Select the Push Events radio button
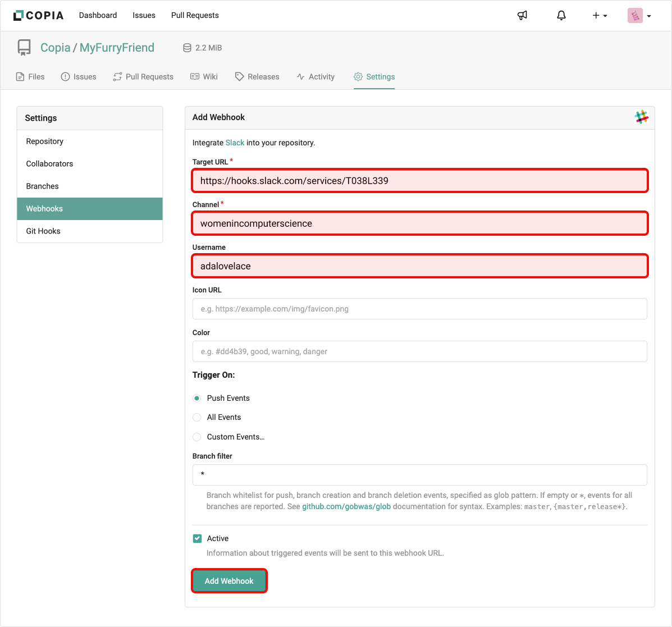Screen dimensions: 672x627 (x=196, y=398)
